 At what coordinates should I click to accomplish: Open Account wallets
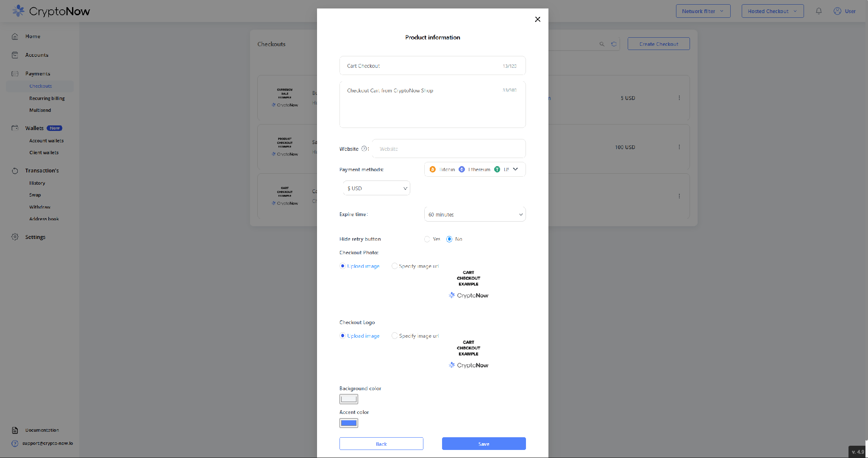pyautogui.click(x=46, y=141)
